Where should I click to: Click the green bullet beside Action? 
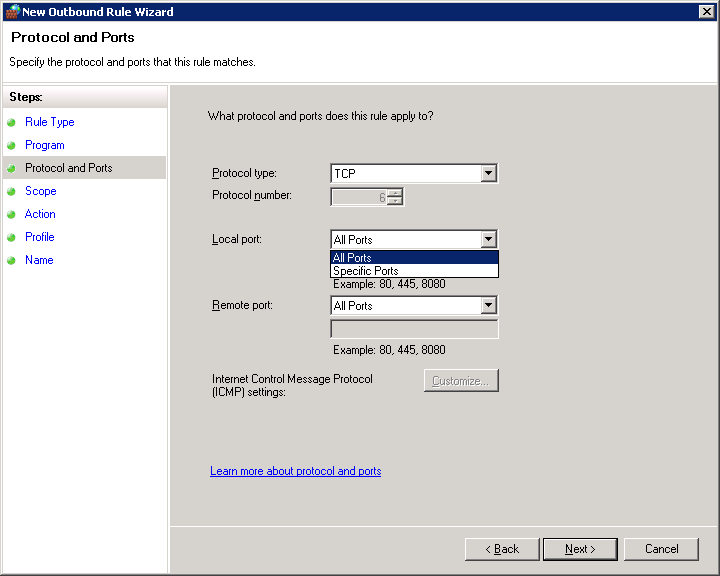pos(11,214)
